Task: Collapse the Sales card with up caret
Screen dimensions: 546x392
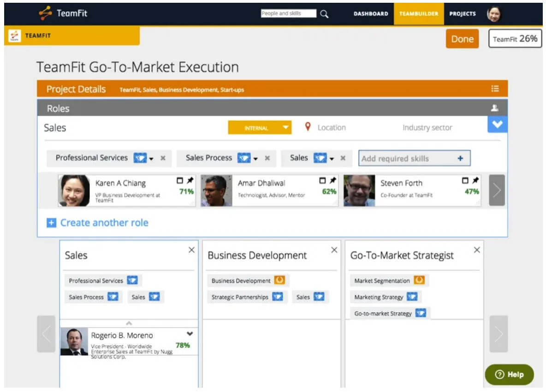Action: click(x=129, y=323)
